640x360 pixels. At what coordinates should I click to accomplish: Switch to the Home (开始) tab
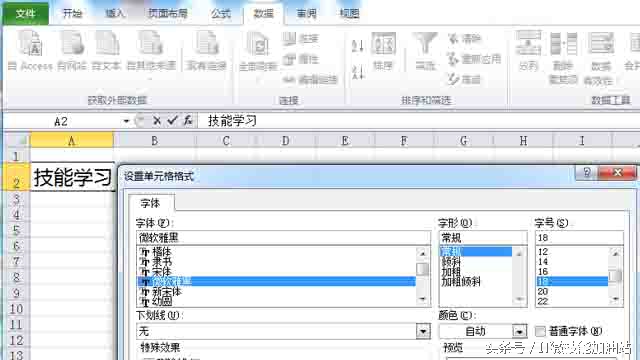tap(73, 13)
